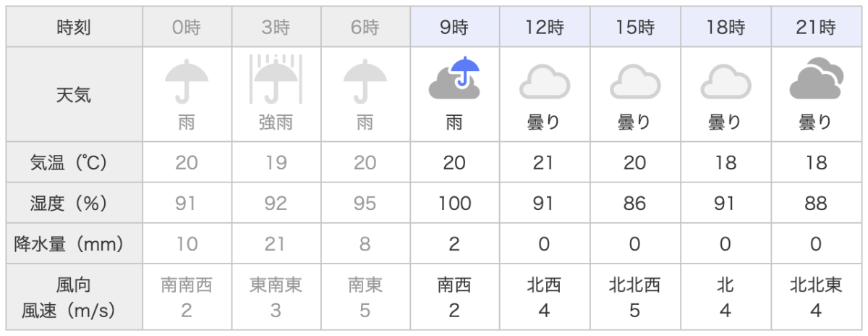Click the 天気 row label
868x336 pixels.
coord(75,94)
